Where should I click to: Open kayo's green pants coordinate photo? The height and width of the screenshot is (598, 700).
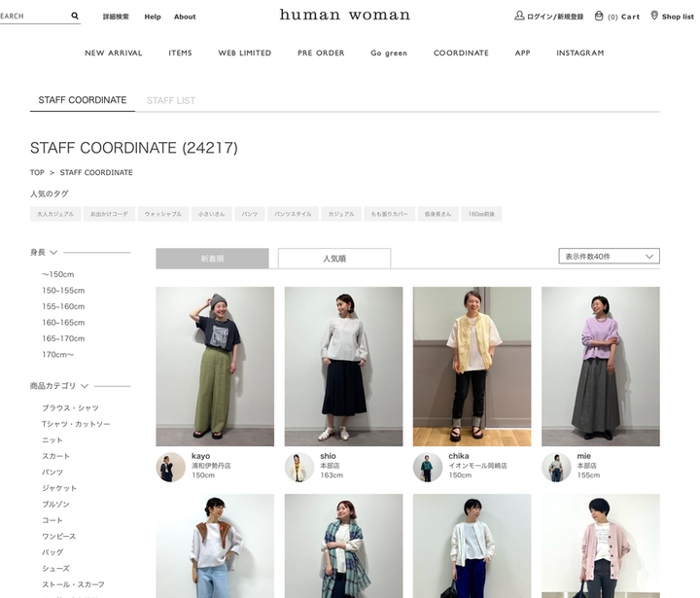(215, 367)
